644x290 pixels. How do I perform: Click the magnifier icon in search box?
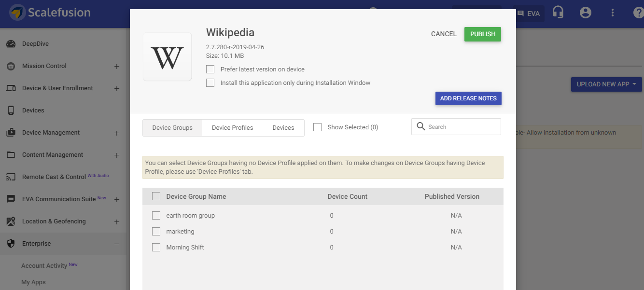421,126
